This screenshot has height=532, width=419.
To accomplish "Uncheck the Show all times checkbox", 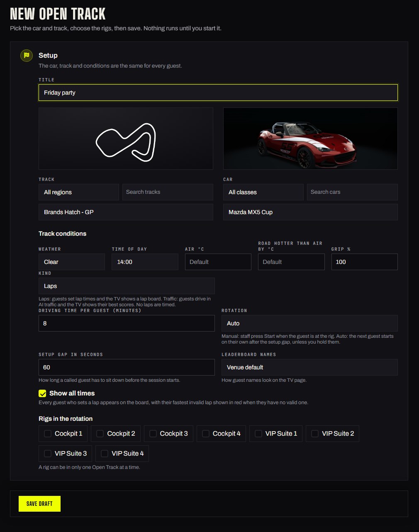I will click(42, 393).
